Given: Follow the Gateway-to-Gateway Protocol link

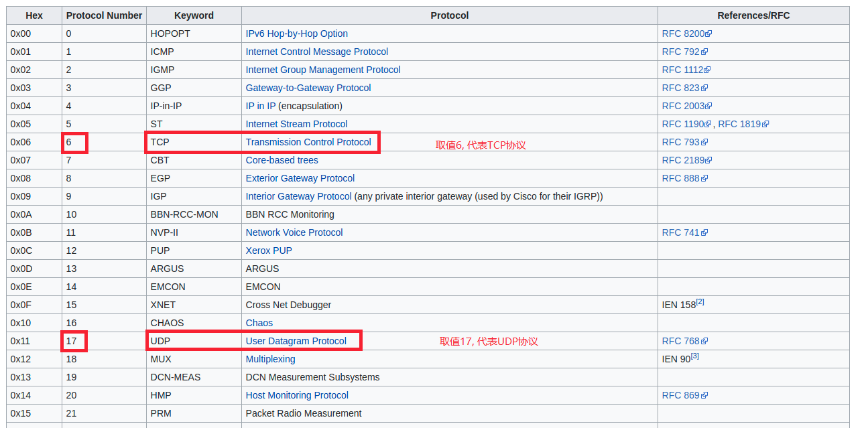Looking at the screenshot, I should (308, 88).
